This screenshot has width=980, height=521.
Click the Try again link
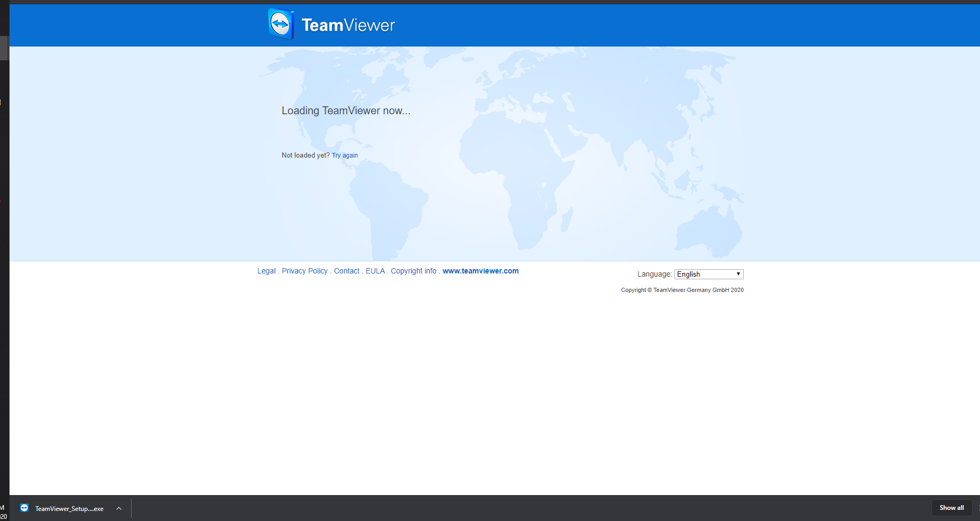tap(345, 156)
